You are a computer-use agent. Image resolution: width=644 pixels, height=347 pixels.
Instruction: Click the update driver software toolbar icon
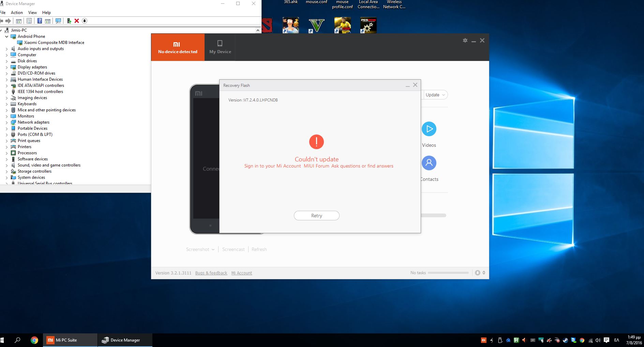tap(69, 21)
